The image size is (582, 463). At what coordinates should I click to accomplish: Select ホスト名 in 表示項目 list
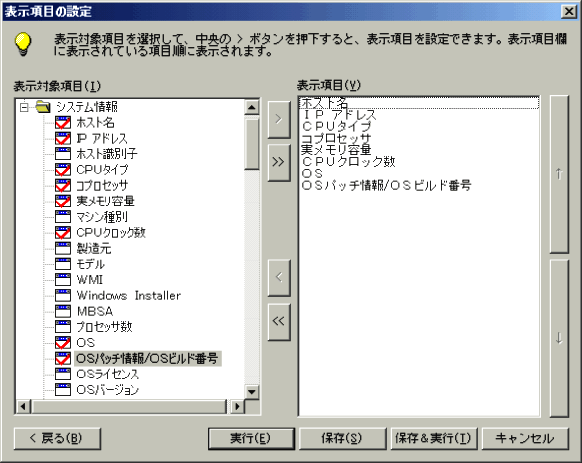(419, 103)
